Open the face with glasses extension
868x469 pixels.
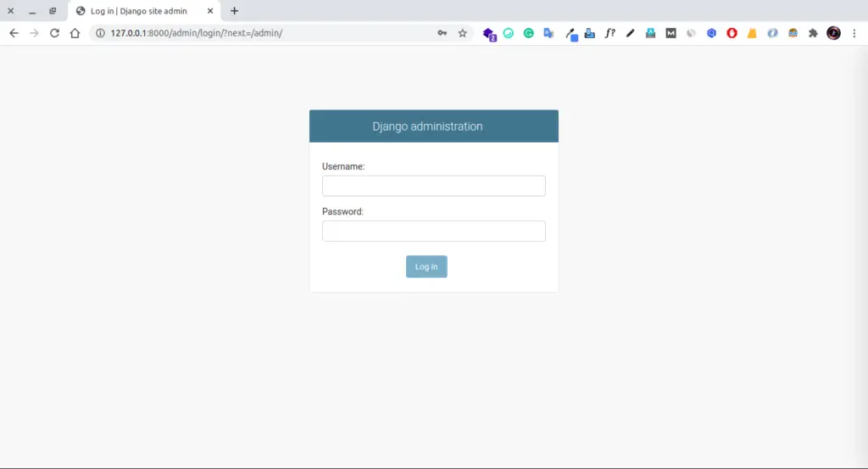793,33
